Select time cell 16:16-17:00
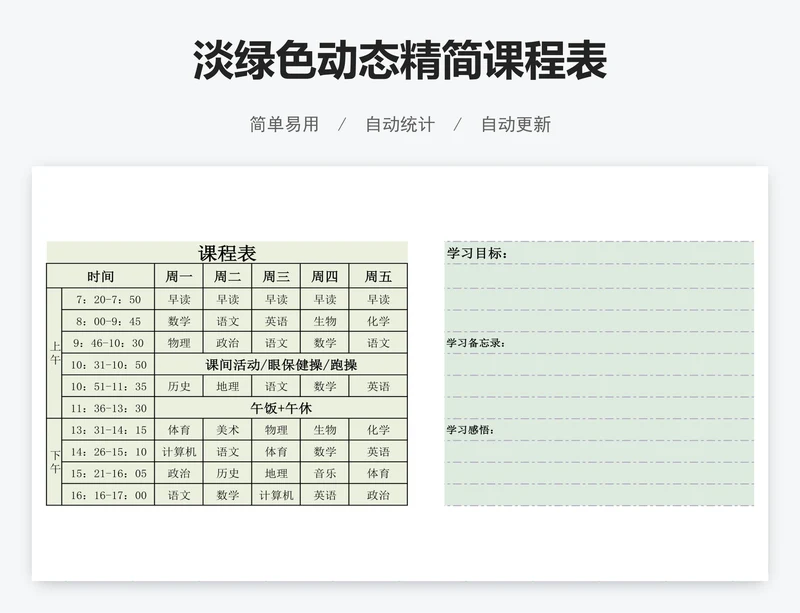The height and width of the screenshot is (613, 800). pos(108,495)
